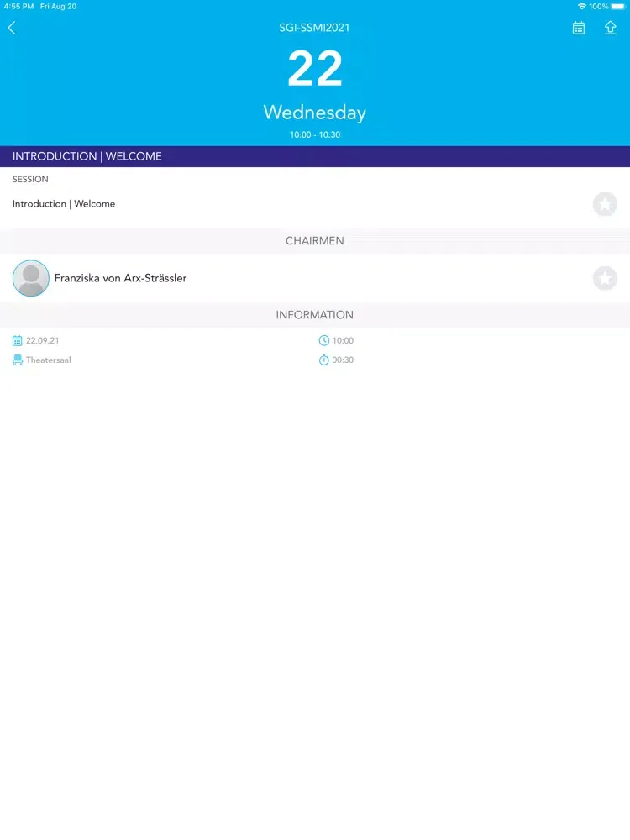Tap the date calendar icon beside 22.09.21
Image resolution: width=630 pixels, height=840 pixels.
(17, 341)
